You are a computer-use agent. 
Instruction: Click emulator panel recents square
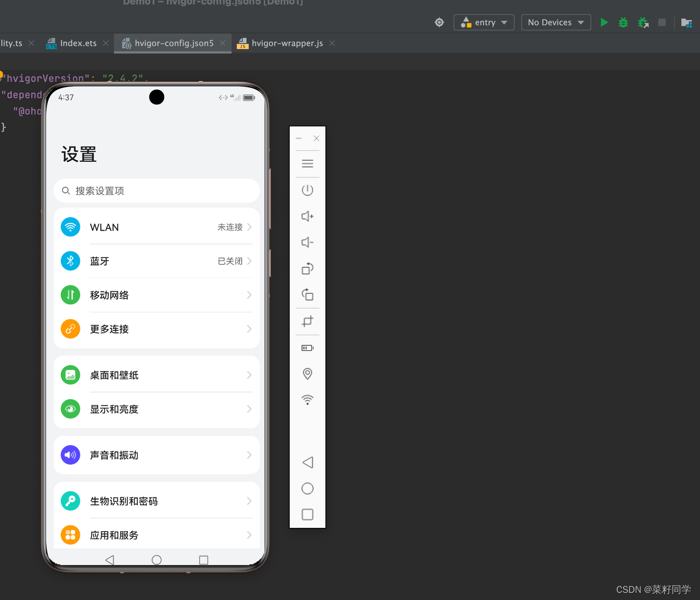click(307, 515)
